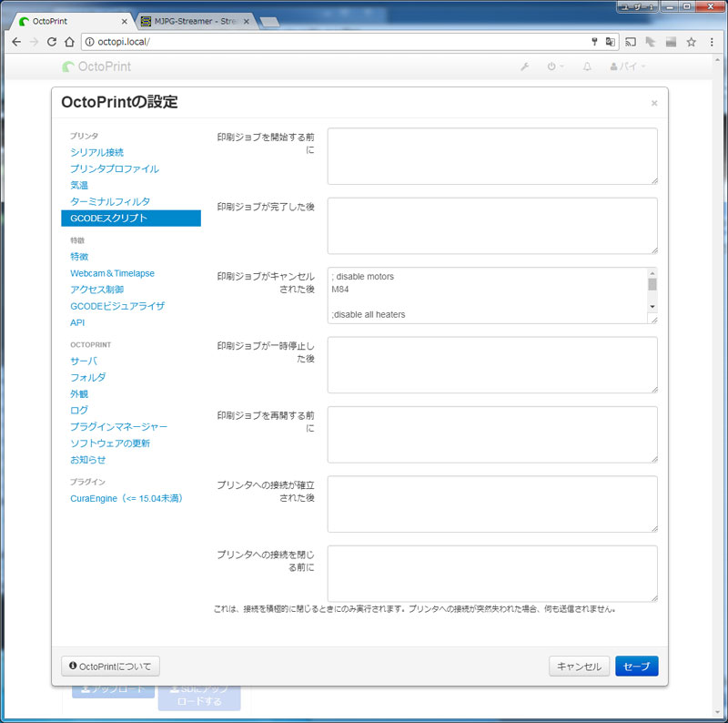728x723 pixels.
Task: Click the OctoPrintについて button
Action: (110, 667)
